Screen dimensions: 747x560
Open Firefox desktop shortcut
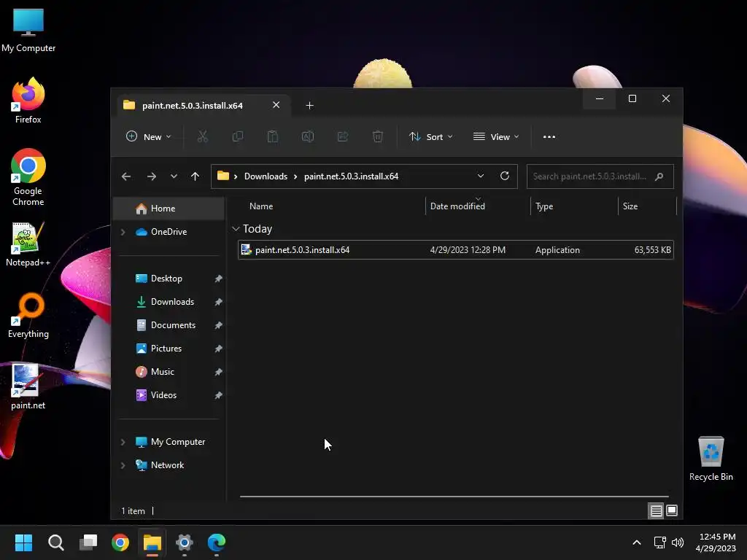28,101
